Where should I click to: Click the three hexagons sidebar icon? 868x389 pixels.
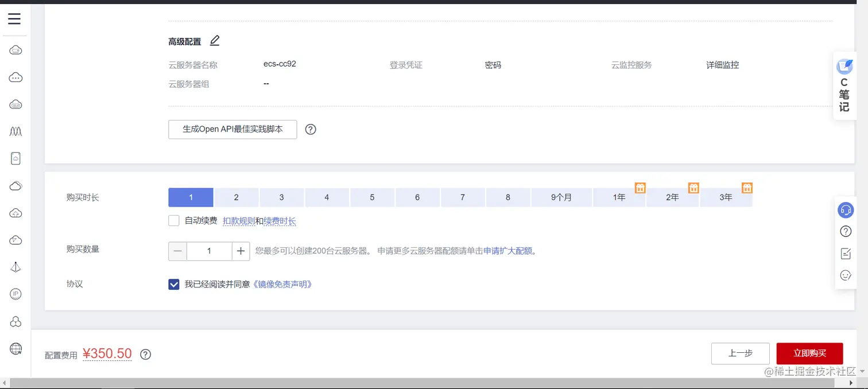point(15,321)
